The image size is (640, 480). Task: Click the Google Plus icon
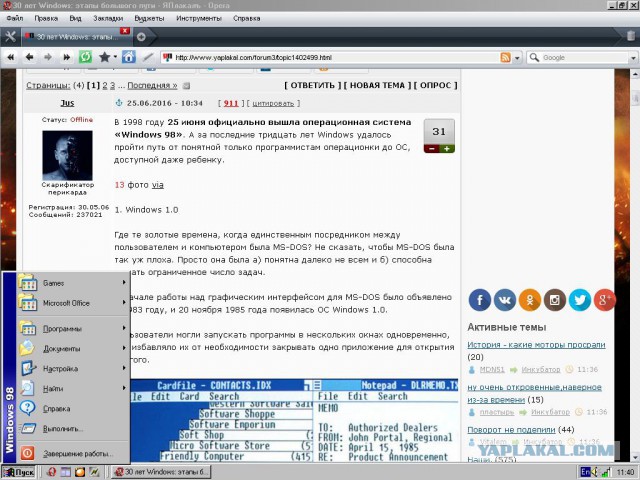(x=604, y=300)
